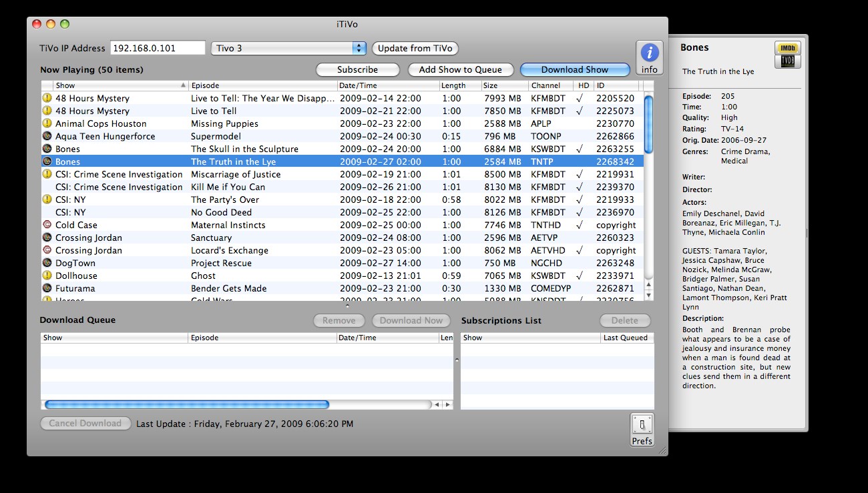The image size is (868, 493).
Task: Click status icon of The Party's Over row
Action: pyautogui.click(x=47, y=199)
